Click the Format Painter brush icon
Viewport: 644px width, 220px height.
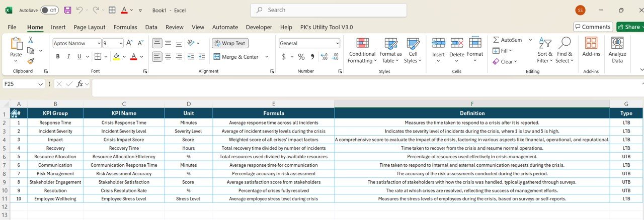31,61
